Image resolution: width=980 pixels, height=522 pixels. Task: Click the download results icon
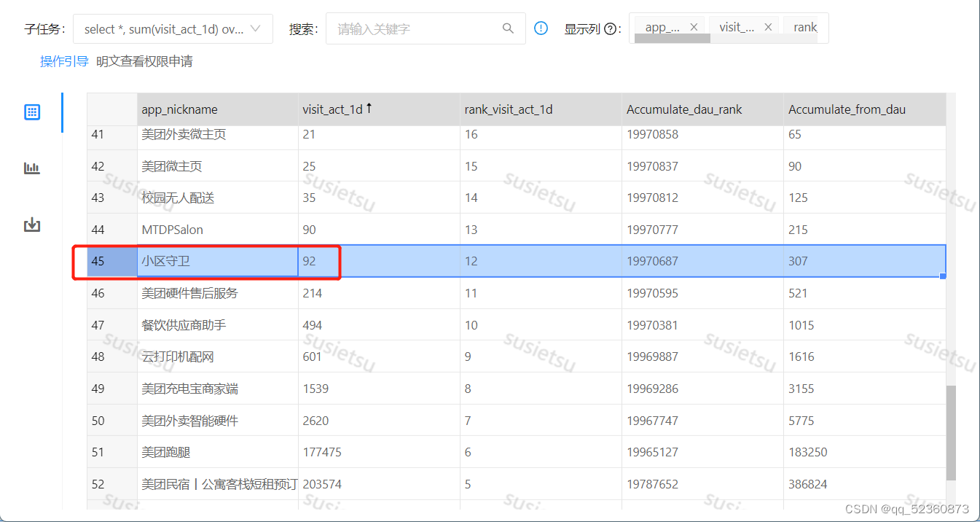pos(31,225)
